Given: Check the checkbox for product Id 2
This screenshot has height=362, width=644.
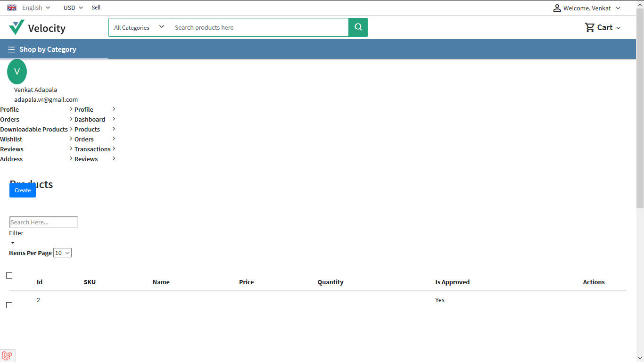Looking at the screenshot, I should pos(9,305).
